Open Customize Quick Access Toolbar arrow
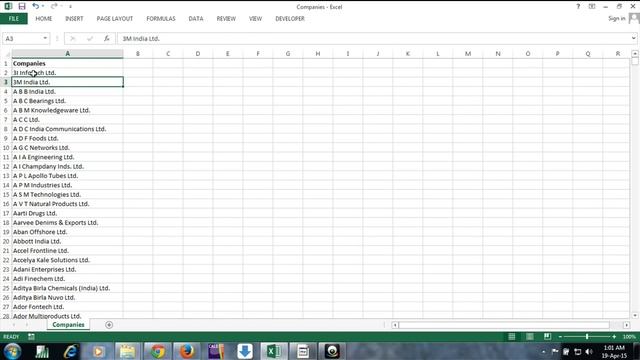 coord(70,7)
